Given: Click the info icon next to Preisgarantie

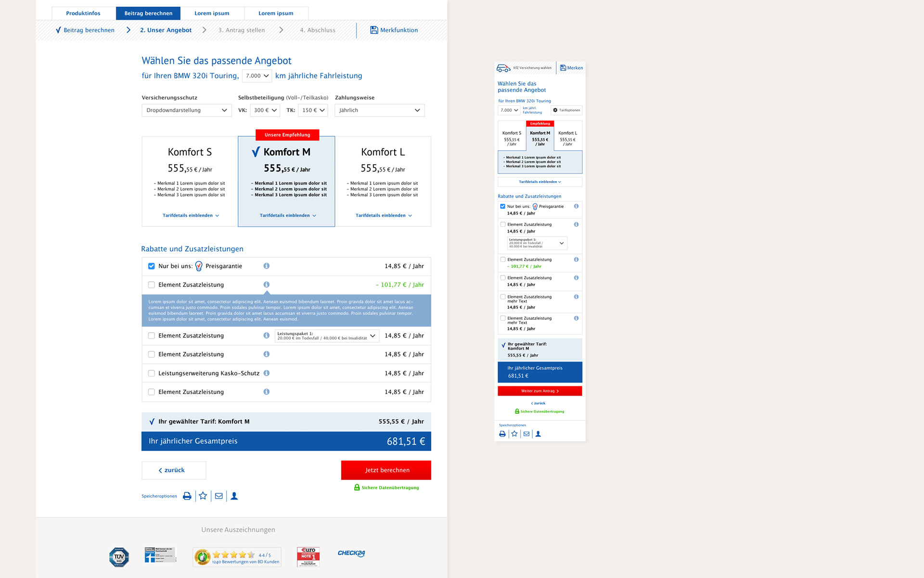Looking at the screenshot, I should [266, 266].
